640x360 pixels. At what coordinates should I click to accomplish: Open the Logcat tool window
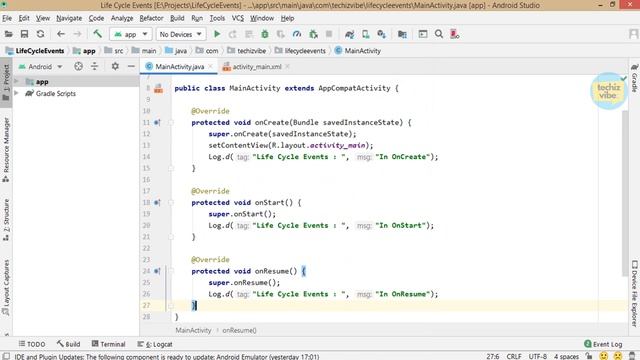tap(155, 344)
